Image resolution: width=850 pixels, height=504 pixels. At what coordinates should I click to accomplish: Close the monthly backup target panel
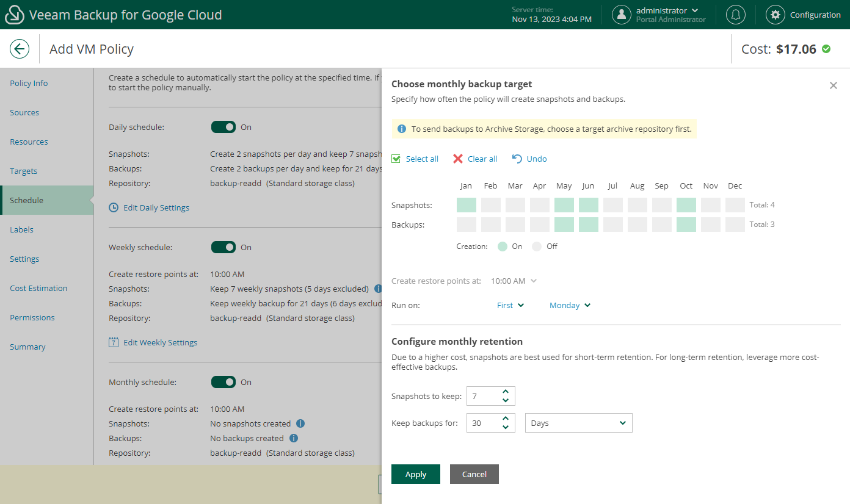(833, 85)
